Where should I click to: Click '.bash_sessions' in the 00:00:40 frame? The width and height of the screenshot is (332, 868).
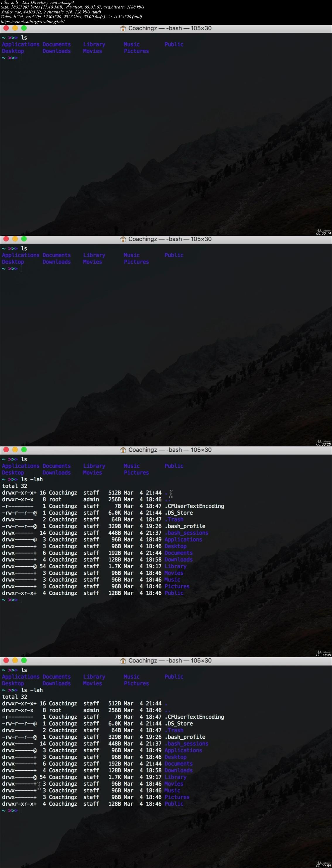point(186,533)
